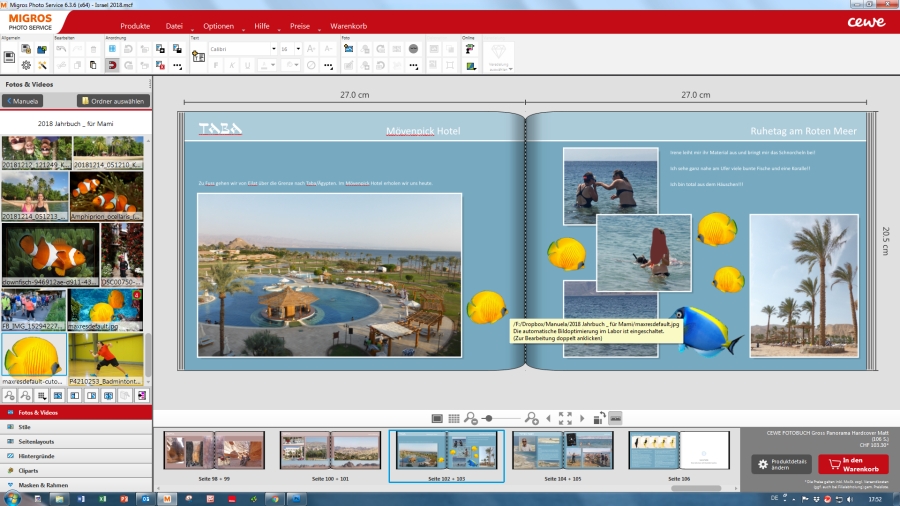Toggle the red magnet snap icon
This screenshot has height=506, width=900.
pos(112,65)
